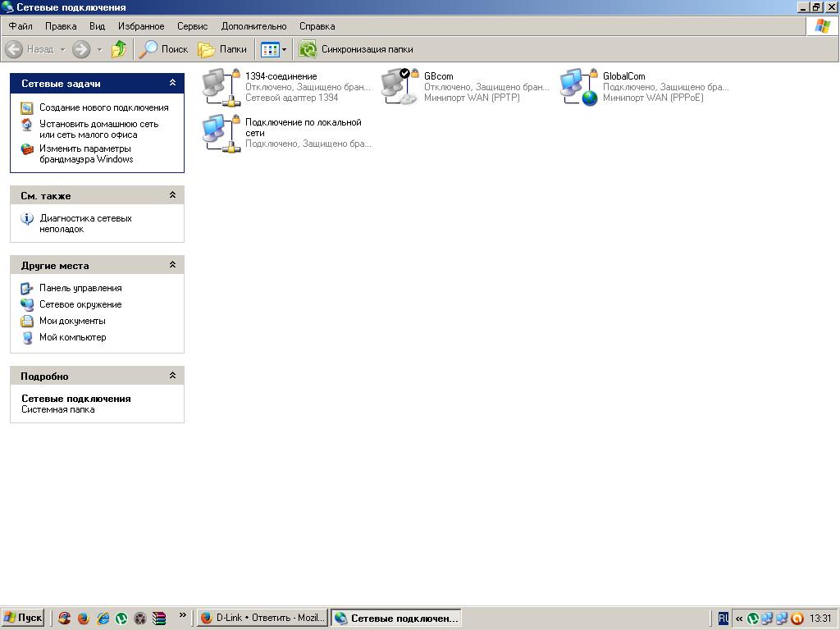Select Подключение по локальной сети icon

[221, 133]
